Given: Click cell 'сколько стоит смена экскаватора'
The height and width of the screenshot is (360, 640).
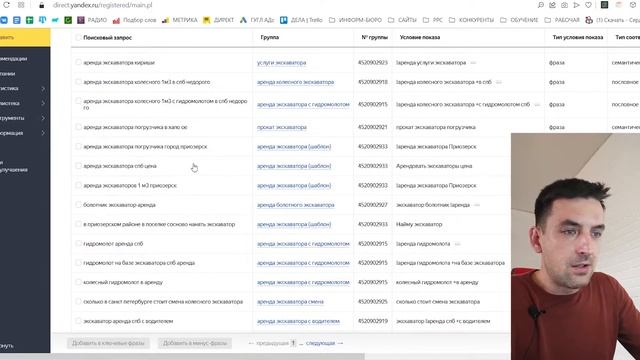Looking at the screenshot, I should [x=438, y=302].
